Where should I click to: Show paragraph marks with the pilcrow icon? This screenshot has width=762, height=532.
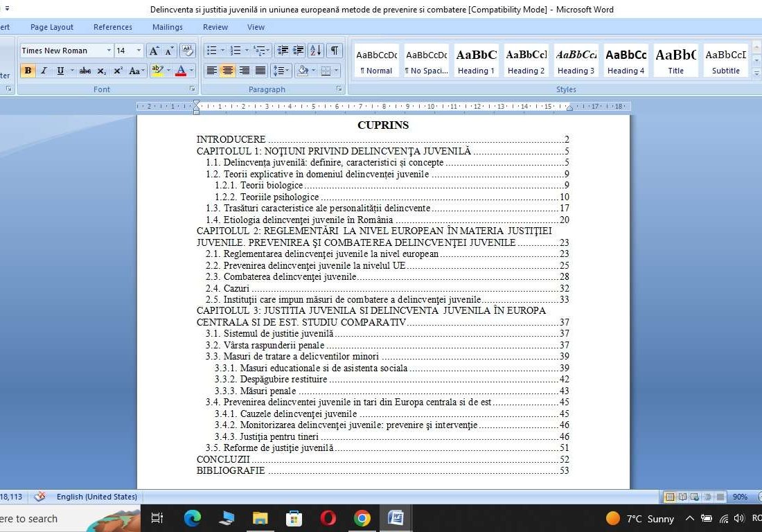333,51
